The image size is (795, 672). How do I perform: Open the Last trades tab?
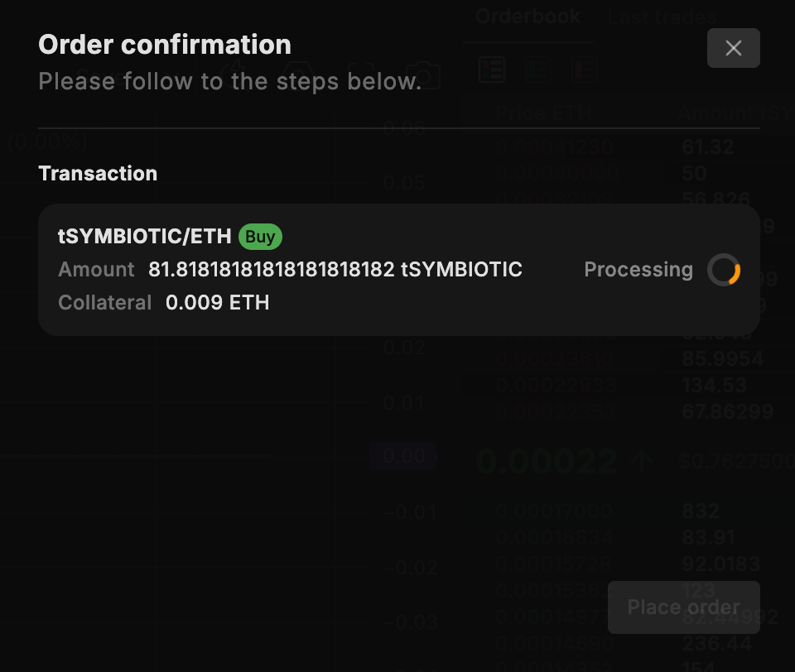click(661, 17)
